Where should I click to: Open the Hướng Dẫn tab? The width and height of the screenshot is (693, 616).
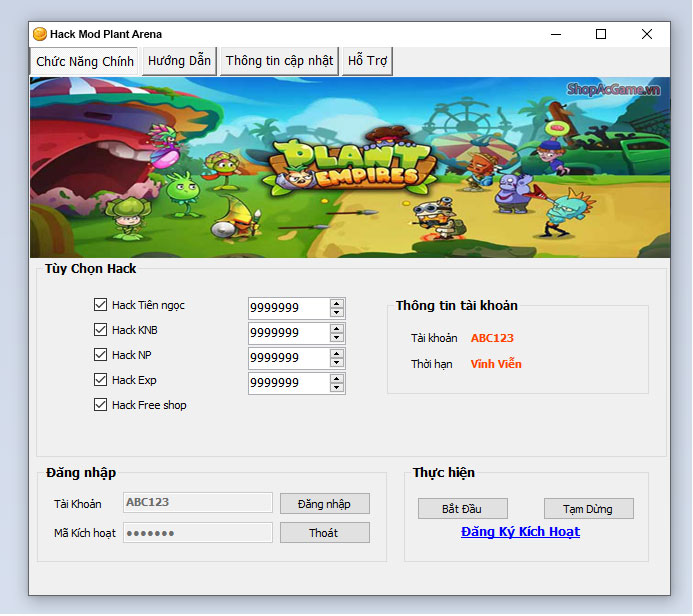179,61
